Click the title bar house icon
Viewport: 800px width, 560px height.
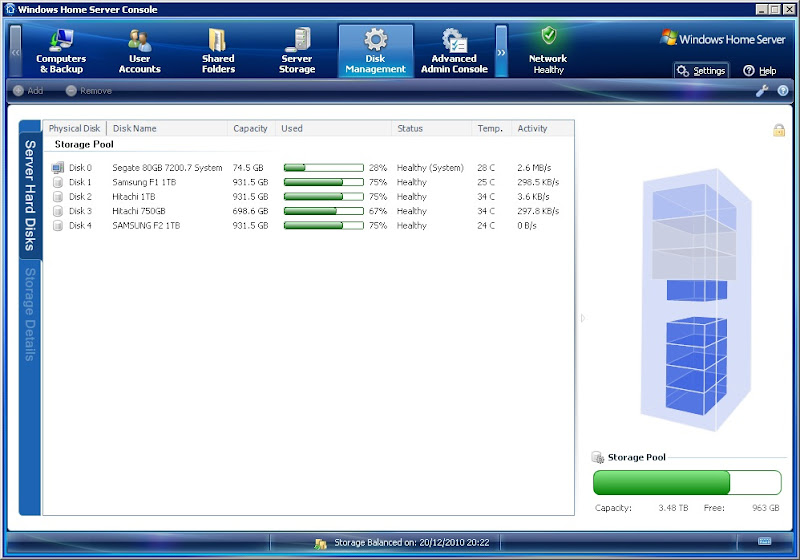coord(10,9)
